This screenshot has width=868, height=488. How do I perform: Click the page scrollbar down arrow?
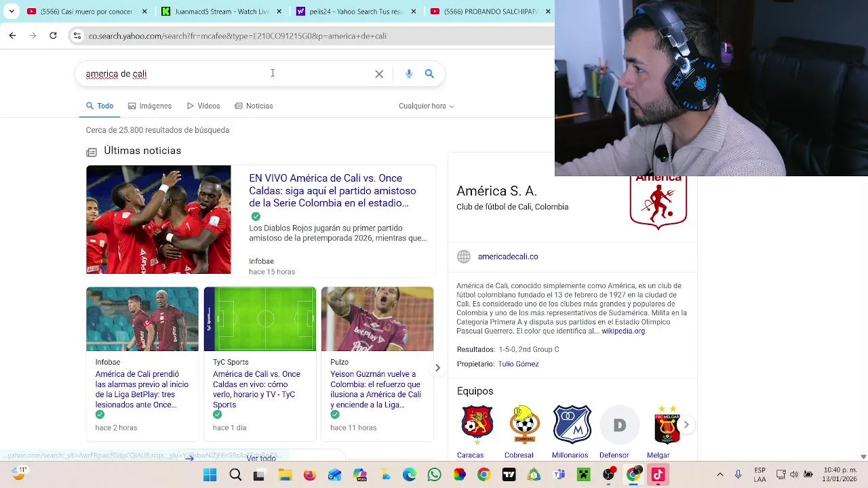click(863, 457)
